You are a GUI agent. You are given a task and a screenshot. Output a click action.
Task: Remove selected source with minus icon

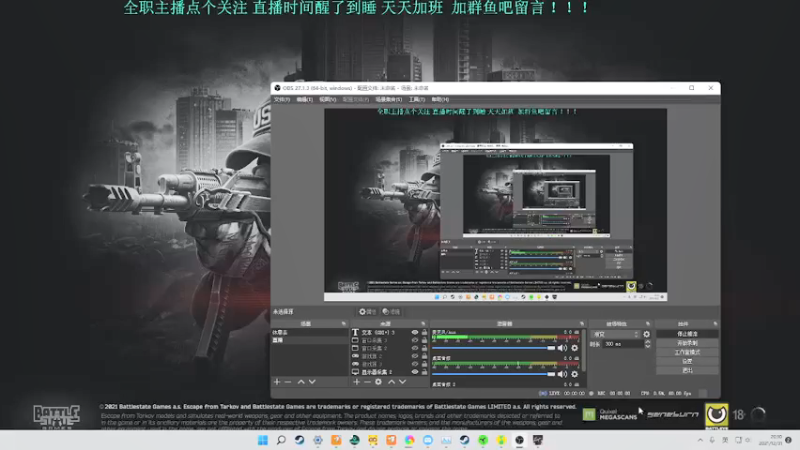(x=367, y=382)
